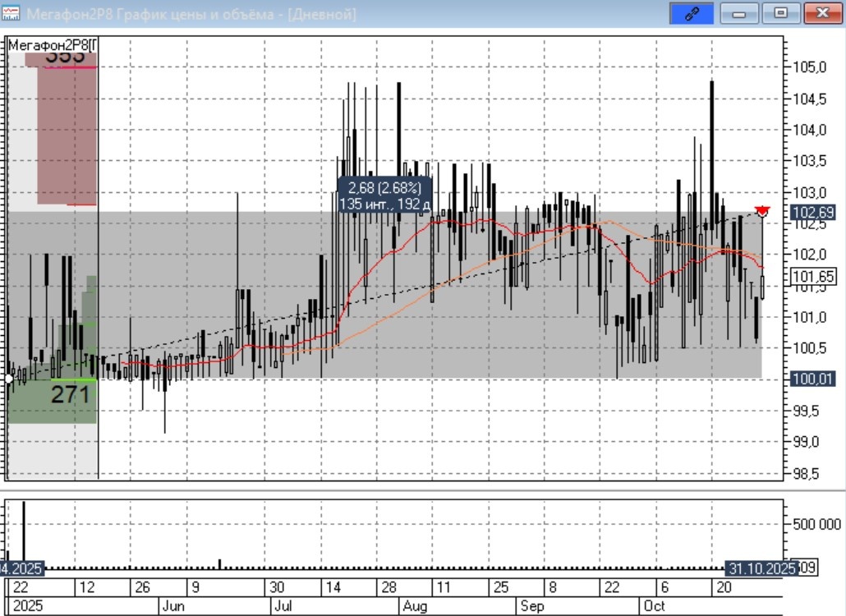Click the 31.10.2025 date label
The image size is (846, 616).
762,568
